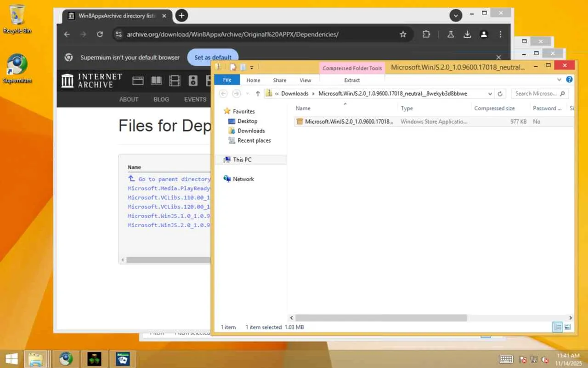This screenshot has width=588, height=368.
Task: Select the Win8AppxArchive browser tab
Action: click(x=117, y=16)
